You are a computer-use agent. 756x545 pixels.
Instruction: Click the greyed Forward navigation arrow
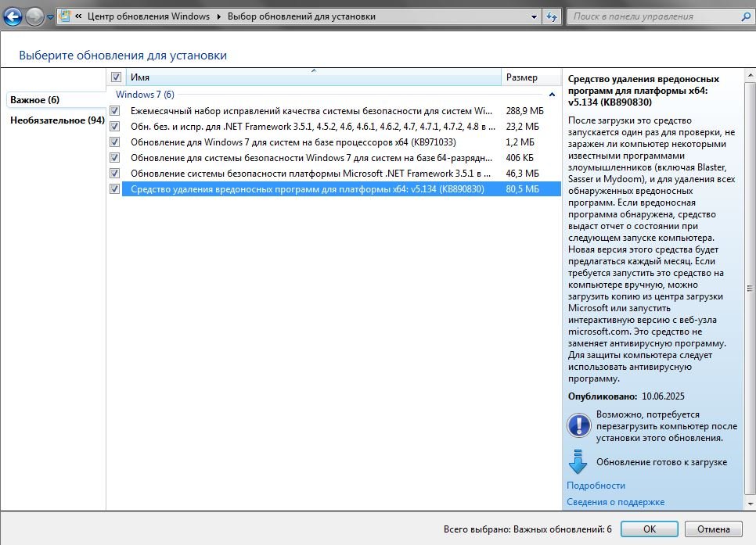tap(34, 17)
